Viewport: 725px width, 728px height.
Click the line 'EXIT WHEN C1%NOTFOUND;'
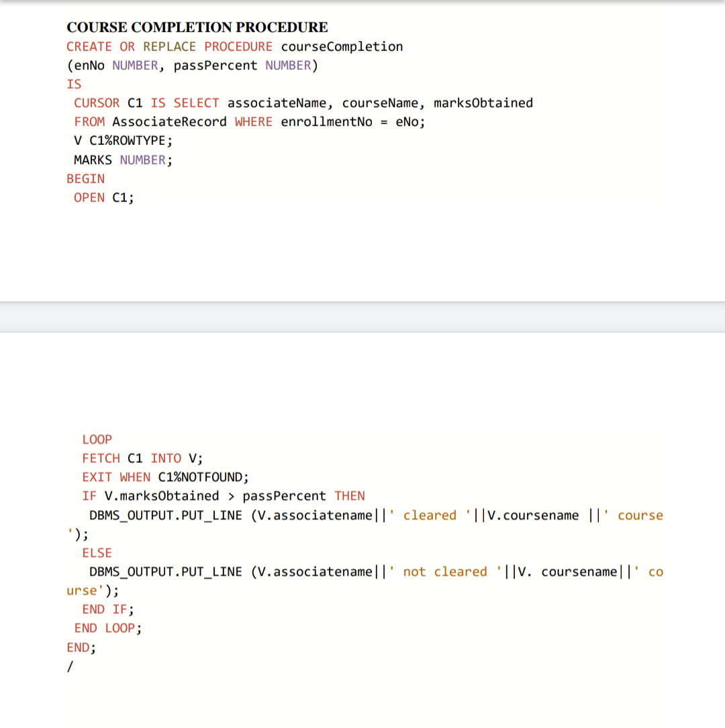(x=165, y=477)
